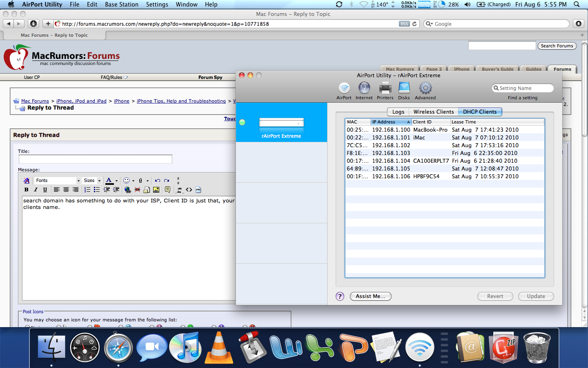Switch to the Wireless Clients tab
This screenshot has width=588, height=368.
[x=433, y=112]
